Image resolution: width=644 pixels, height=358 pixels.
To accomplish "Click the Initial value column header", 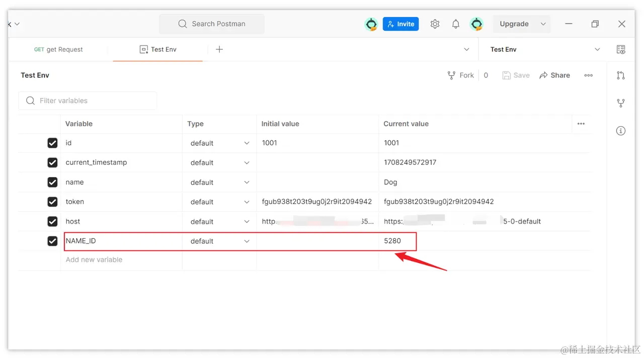I will 280,124.
